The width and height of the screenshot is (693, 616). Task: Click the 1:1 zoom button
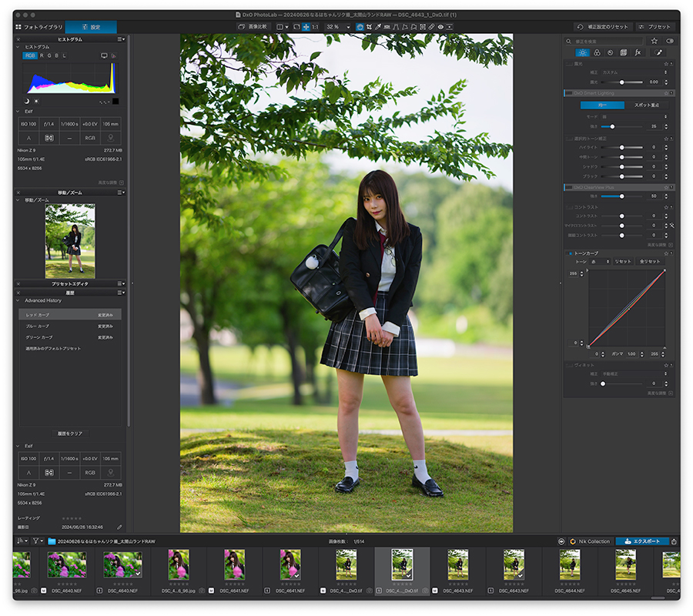315,27
